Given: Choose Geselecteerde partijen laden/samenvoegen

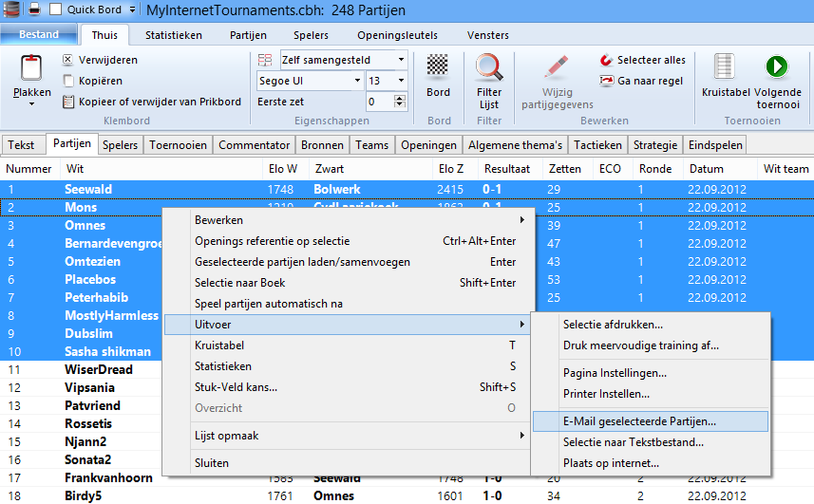Looking at the screenshot, I should point(349,262).
